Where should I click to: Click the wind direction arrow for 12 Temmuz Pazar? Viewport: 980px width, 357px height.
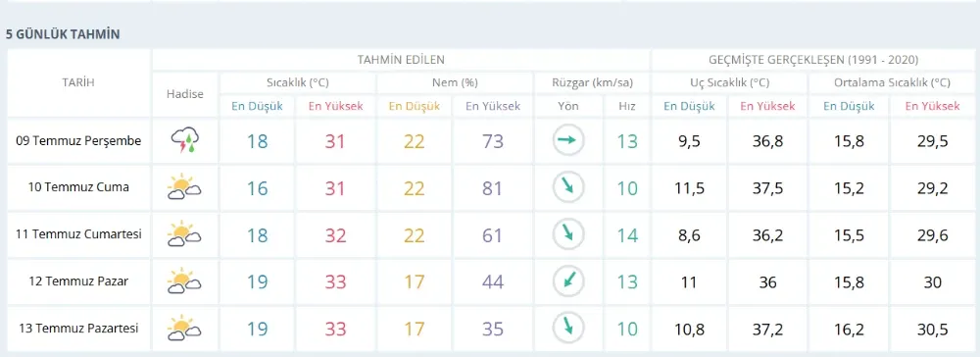568,281
